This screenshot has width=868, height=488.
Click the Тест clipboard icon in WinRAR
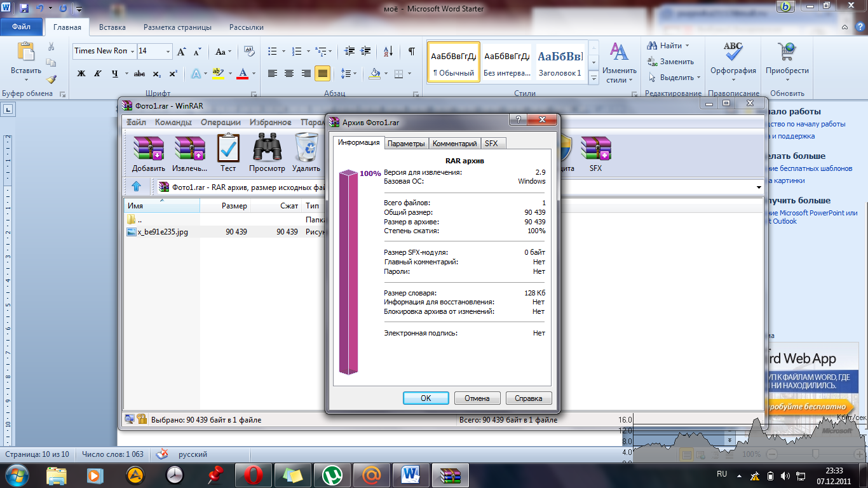(x=228, y=147)
